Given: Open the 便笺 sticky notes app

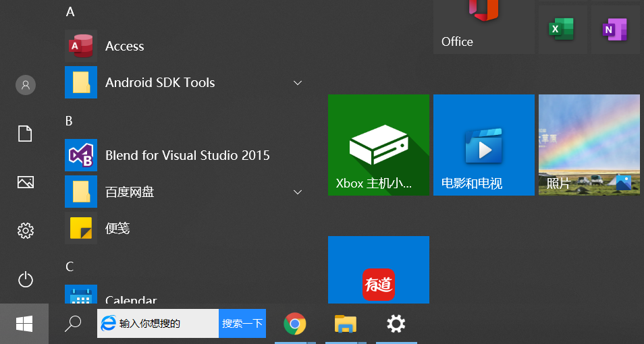Looking at the screenshot, I should 185,228.
